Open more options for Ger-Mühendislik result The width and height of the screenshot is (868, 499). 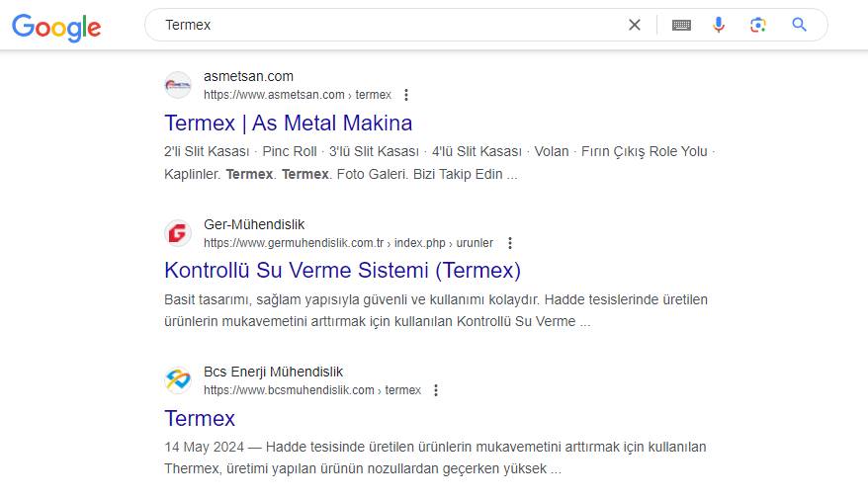(x=510, y=243)
